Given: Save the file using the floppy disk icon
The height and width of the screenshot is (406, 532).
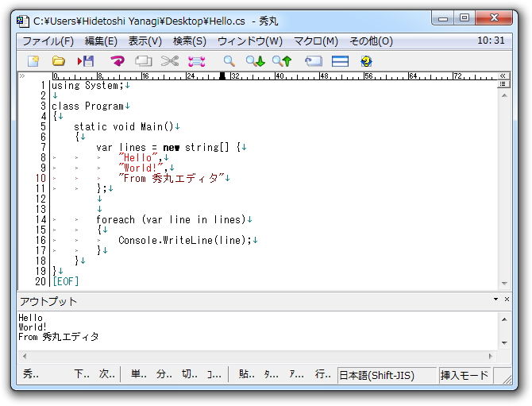Looking at the screenshot, I should pos(86,61).
